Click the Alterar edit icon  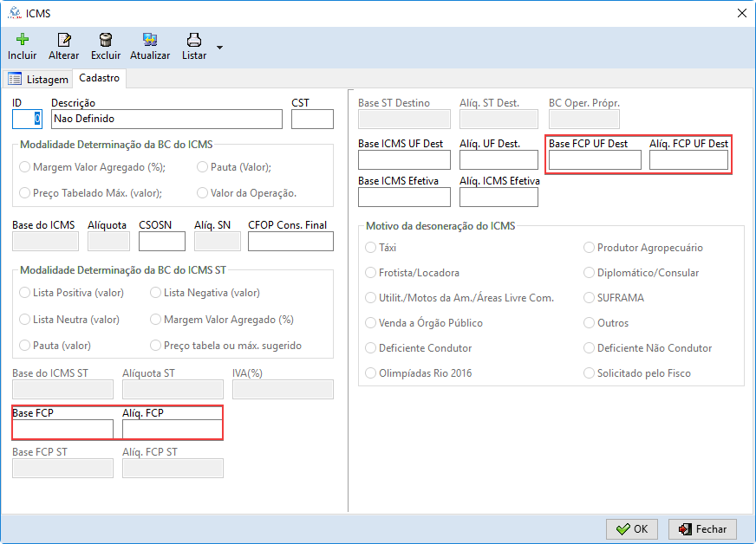63,40
